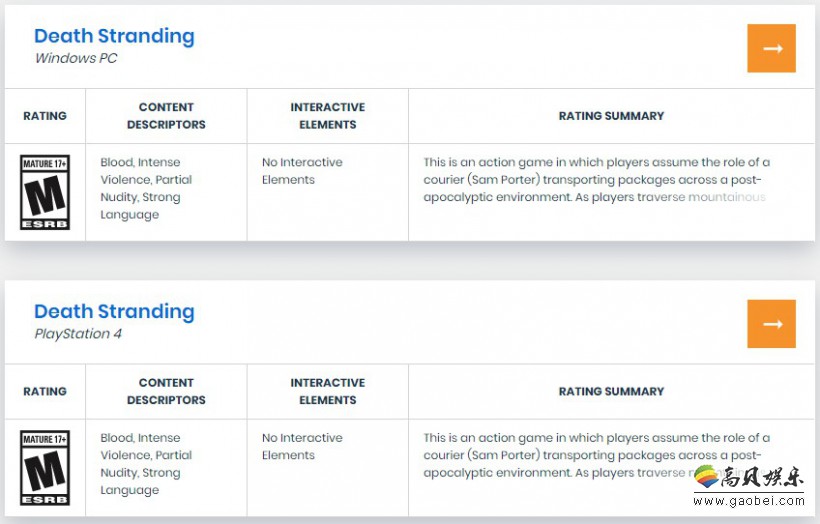
Task: Open Death Stranding PlayStation 4 title link
Action: [114, 311]
